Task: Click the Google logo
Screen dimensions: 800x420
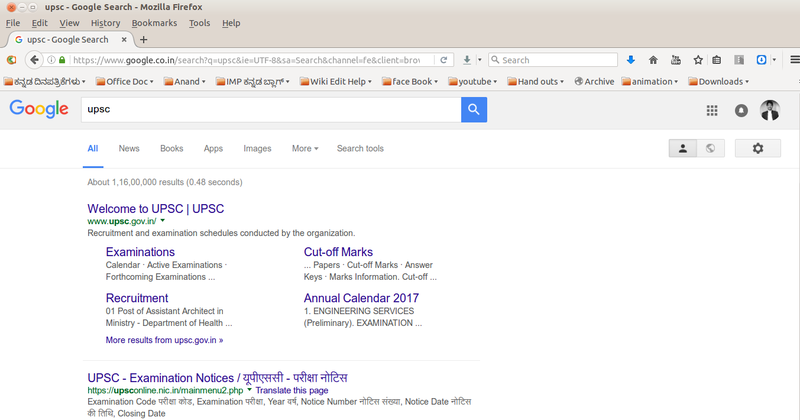Action: click(39, 109)
